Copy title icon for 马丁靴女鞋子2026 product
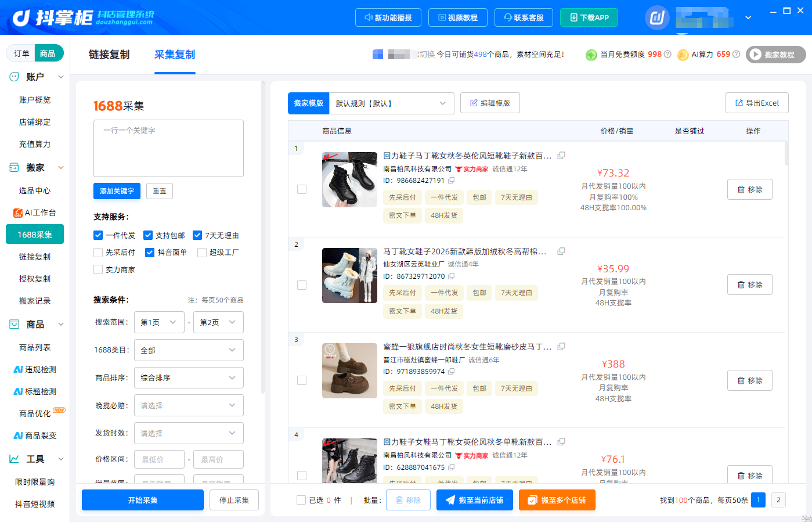The image size is (812, 522). pyautogui.click(x=561, y=251)
